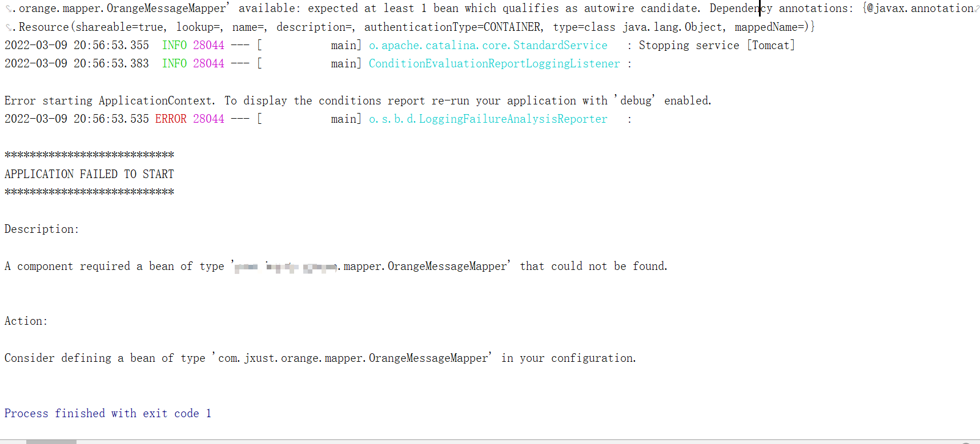This screenshot has height=444, width=980.
Task: Click the asterisk line below 'APPLICATION FAILED'
Action: tap(89, 192)
